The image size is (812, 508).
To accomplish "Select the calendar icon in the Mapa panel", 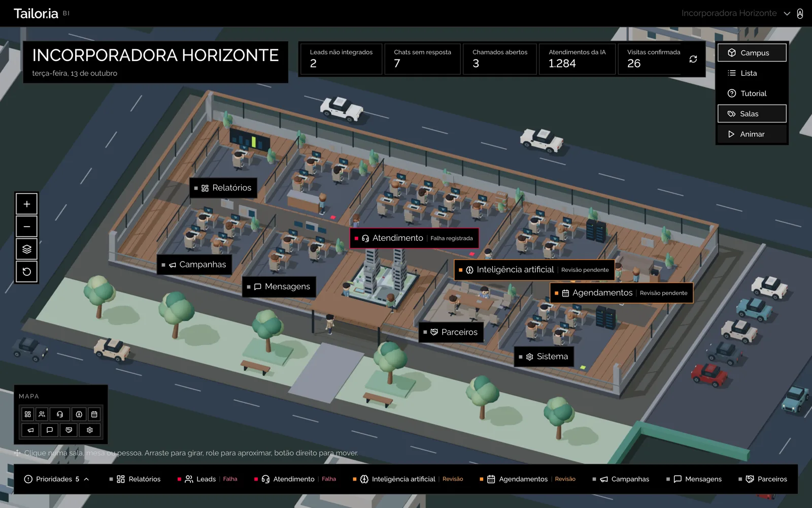I will coord(94,415).
